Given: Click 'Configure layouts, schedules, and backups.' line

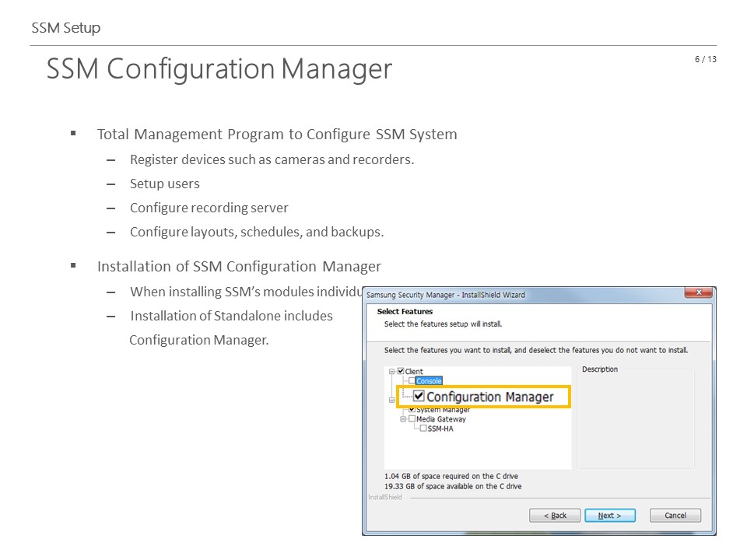Looking at the screenshot, I should click(x=257, y=232).
